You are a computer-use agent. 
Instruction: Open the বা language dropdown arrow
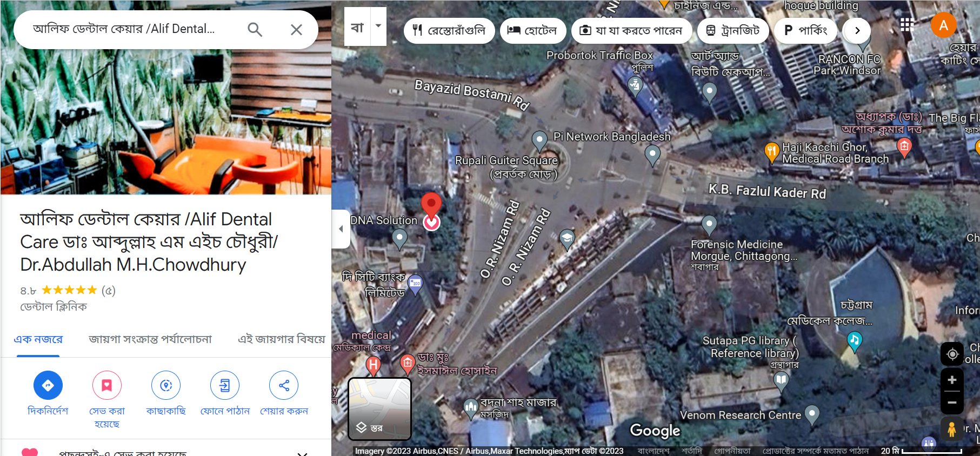point(378,26)
